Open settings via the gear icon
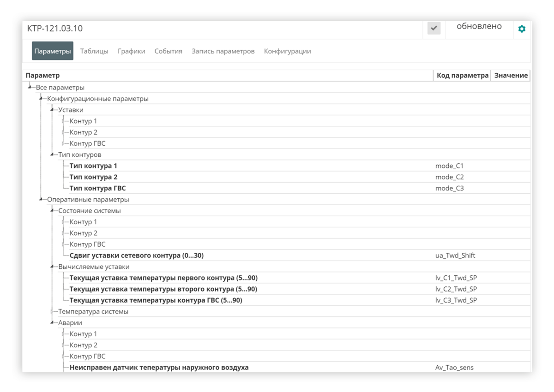554x392 pixels. [x=522, y=29]
